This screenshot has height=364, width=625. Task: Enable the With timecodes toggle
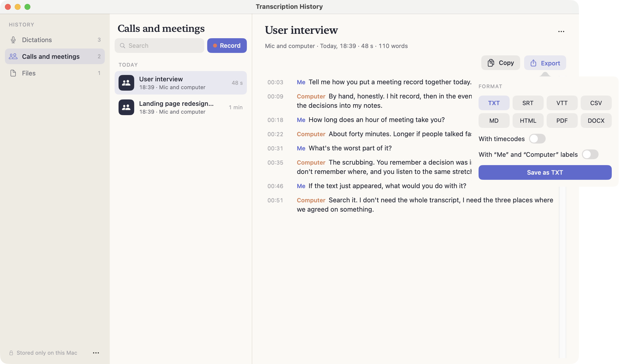click(537, 139)
